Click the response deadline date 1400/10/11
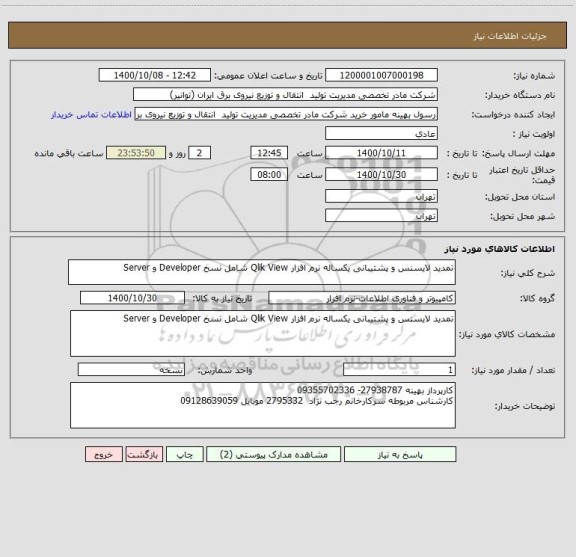576x557 pixels. [x=381, y=153]
